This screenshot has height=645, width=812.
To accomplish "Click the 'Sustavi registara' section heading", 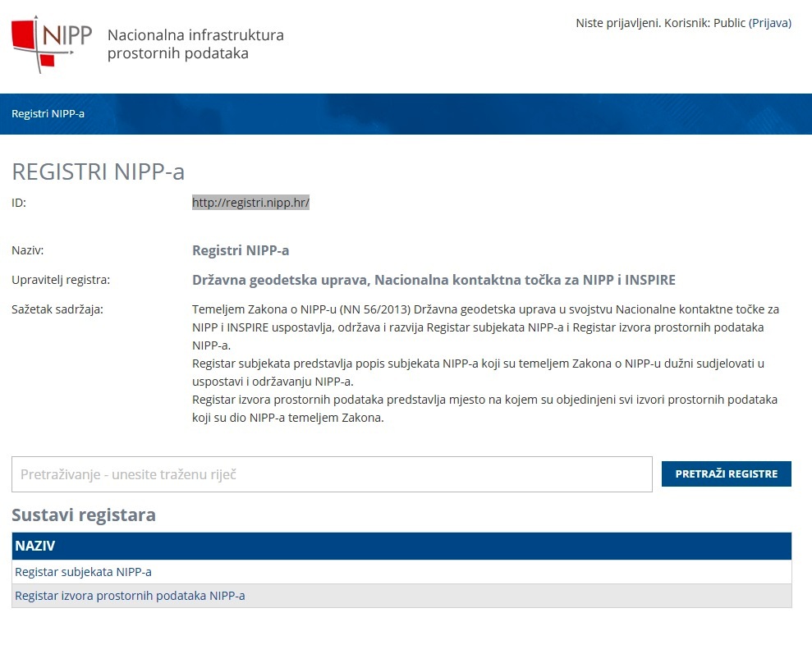I will (x=84, y=515).
